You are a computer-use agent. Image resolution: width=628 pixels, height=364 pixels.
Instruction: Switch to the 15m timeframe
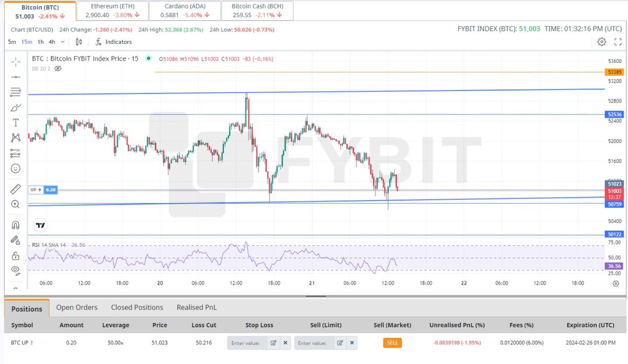26,42
